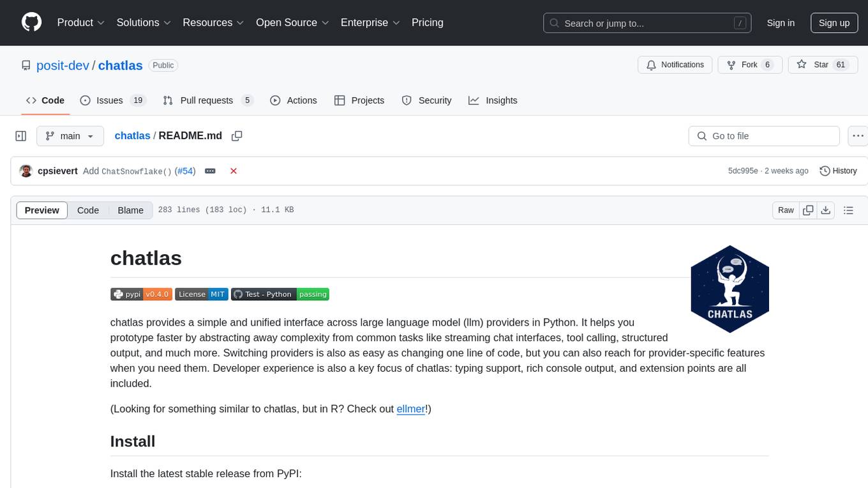
Task: Open cpsievert author profile
Action: pos(57,171)
